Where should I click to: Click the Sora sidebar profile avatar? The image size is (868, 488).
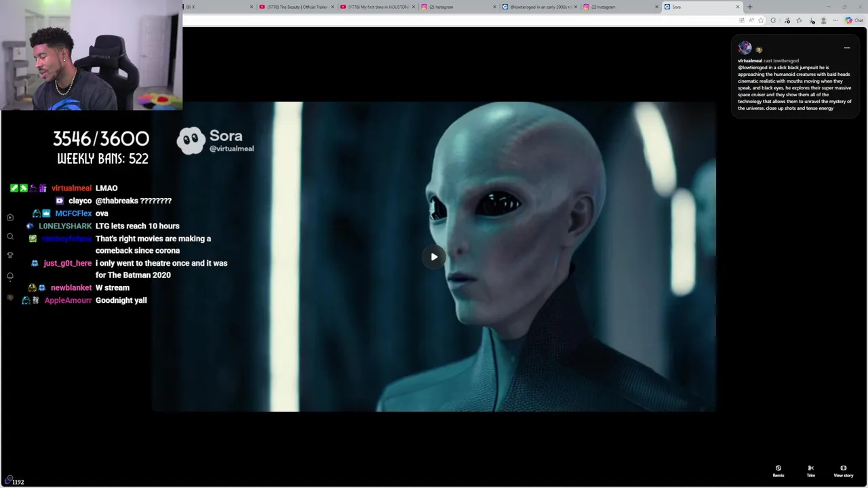10,298
